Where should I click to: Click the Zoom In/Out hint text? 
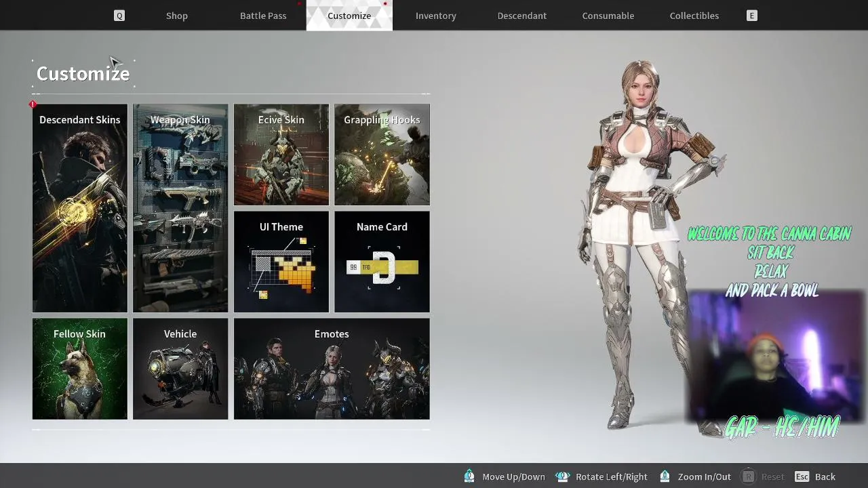click(x=704, y=476)
